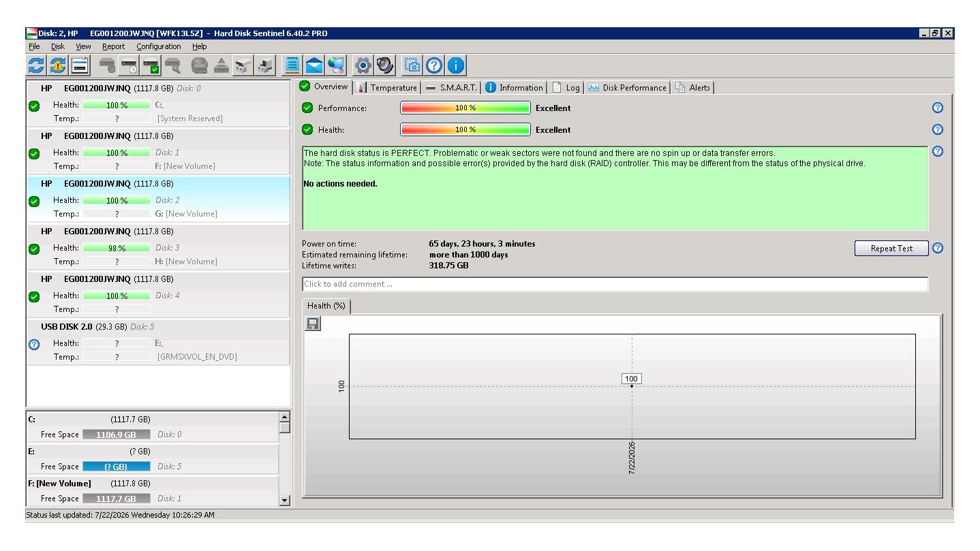The width and height of the screenshot is (980, 551).
Task: Click the refresh icon with yellow warning sign
Action: [57, 65]
